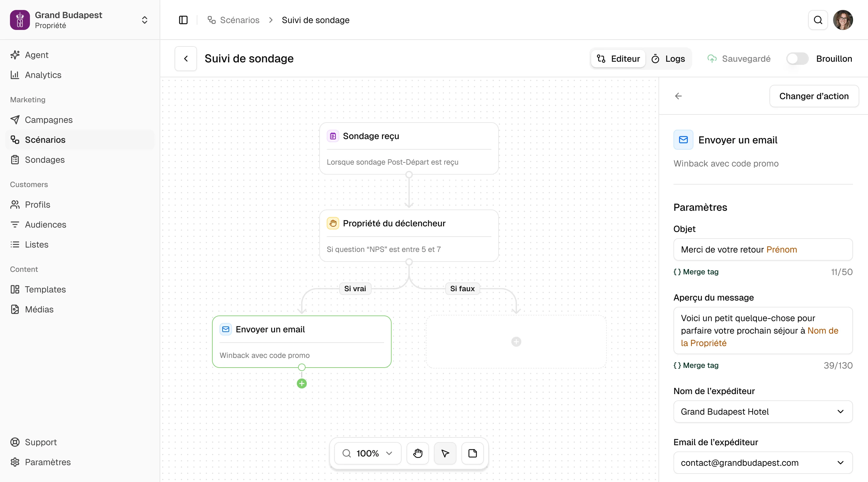Switch to the Editeur tab

(618, 59)
